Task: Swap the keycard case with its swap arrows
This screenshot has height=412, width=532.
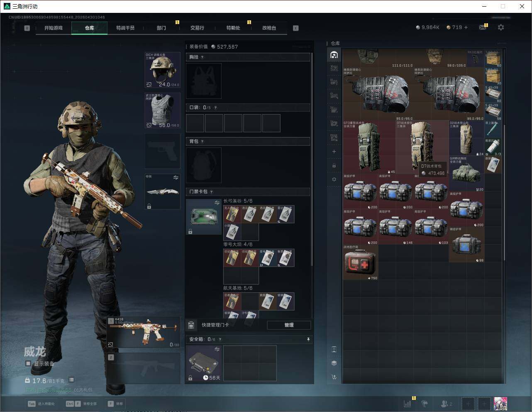Action: click(x=217, y=203)
